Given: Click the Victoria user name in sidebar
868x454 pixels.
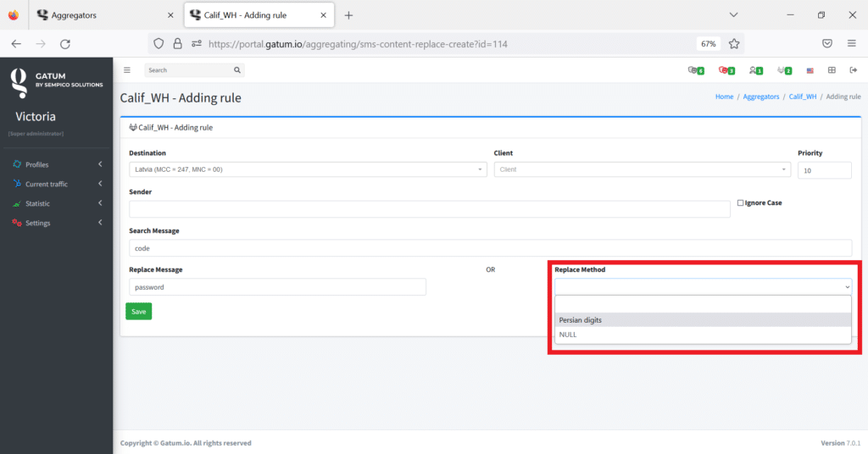Looking at the screenshot, I should click(x=36, y=116).
